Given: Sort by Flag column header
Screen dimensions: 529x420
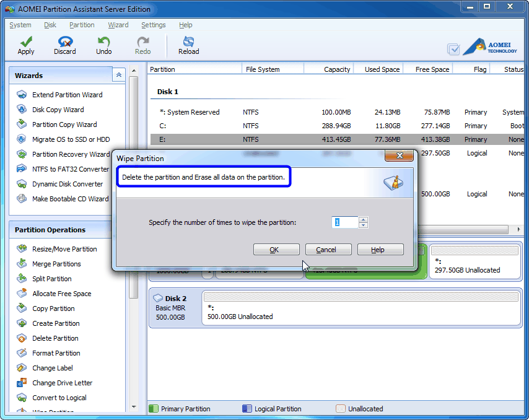Looking at the screenshot, I should [471, 69].
